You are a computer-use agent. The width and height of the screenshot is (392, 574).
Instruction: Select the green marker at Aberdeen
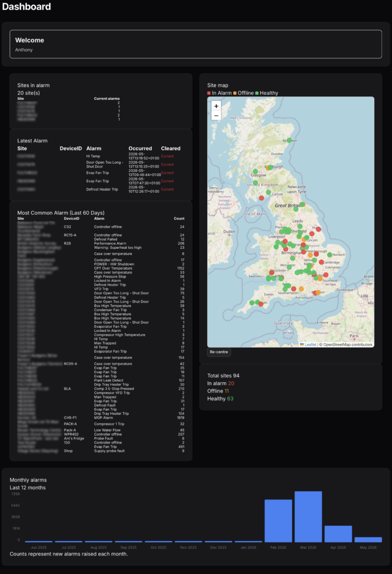(290, 140)
